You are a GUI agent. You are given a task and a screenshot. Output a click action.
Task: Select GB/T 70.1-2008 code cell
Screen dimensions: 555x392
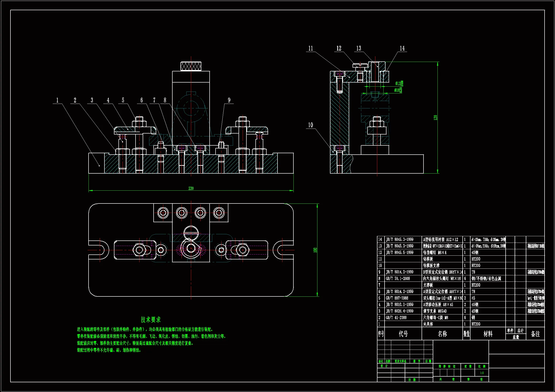[398, 278]
